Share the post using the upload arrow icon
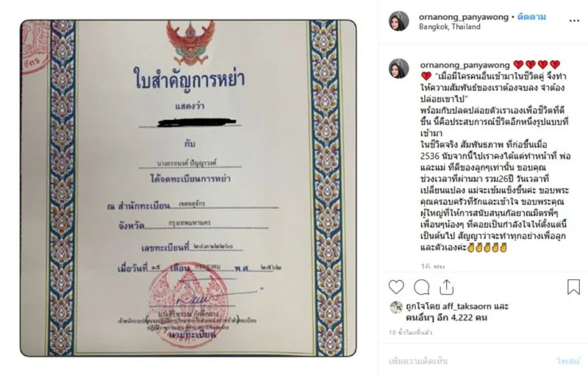 point(446,287)
